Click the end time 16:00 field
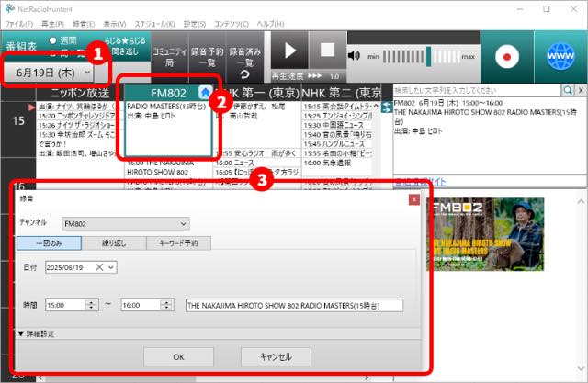The image size is (588, 383). [147, 305]
